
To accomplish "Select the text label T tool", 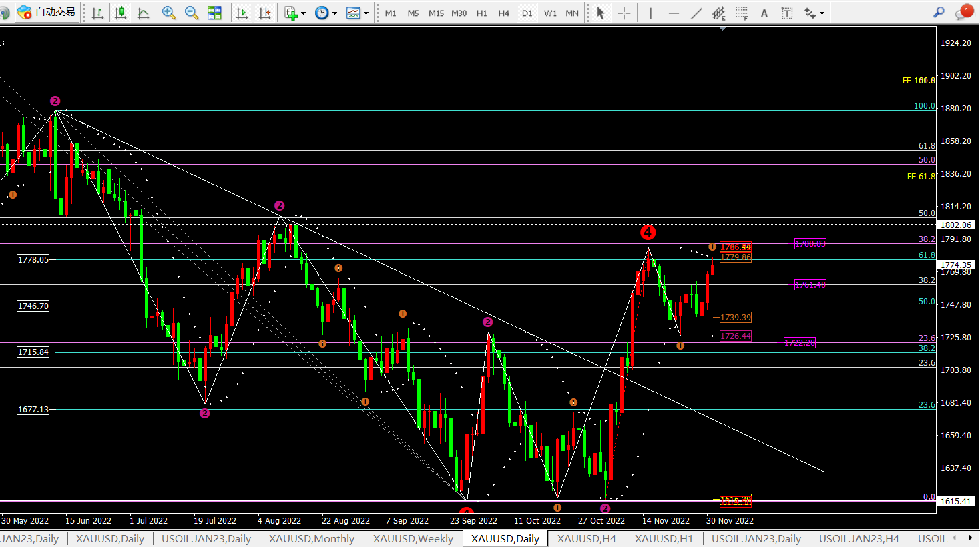I will [787, 13].
